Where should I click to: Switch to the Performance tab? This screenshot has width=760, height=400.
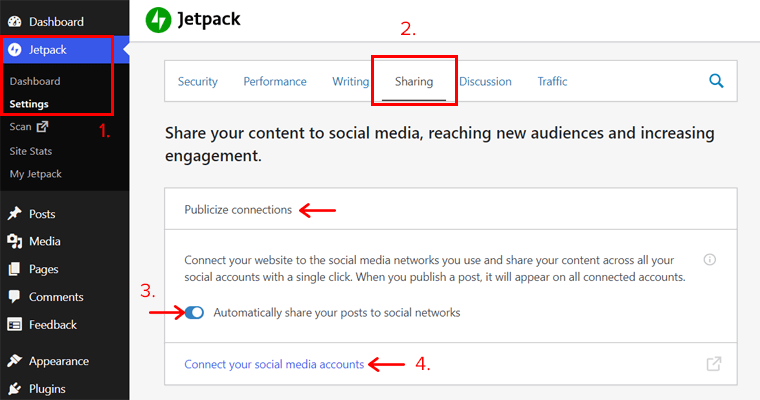tap(275, 81)
